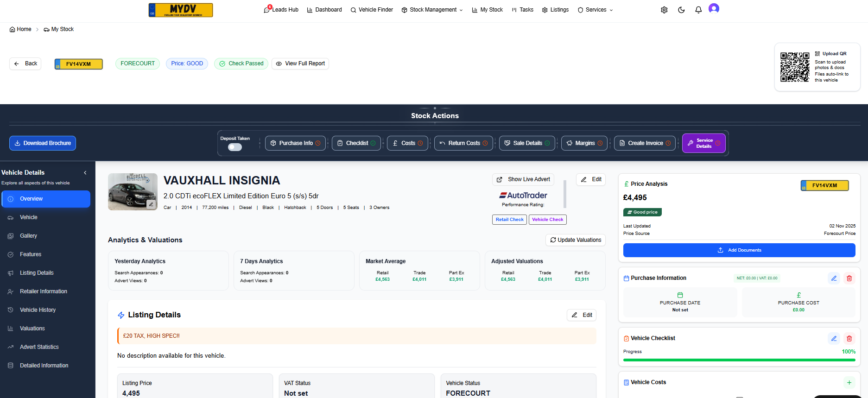Toggle the Deposit Taken switch
The width and height of the screenshot is (868, 398).
click(x=235, y=147)
